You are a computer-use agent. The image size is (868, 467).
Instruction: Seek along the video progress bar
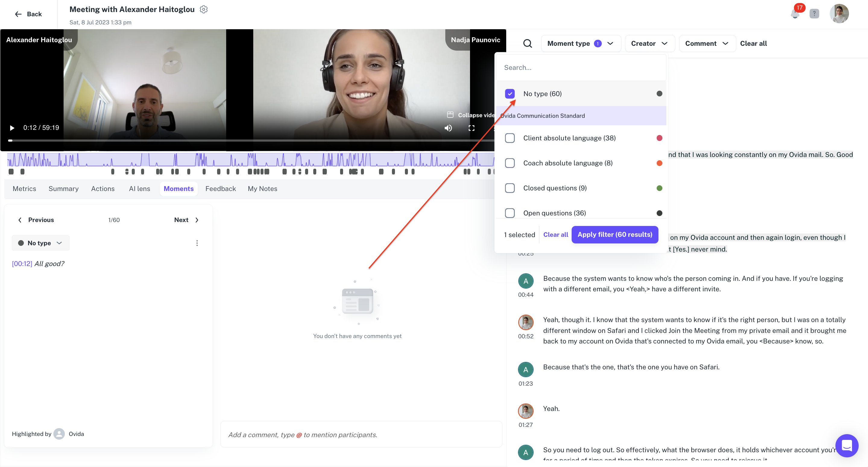pyautogui.click(x=251, y=140)
